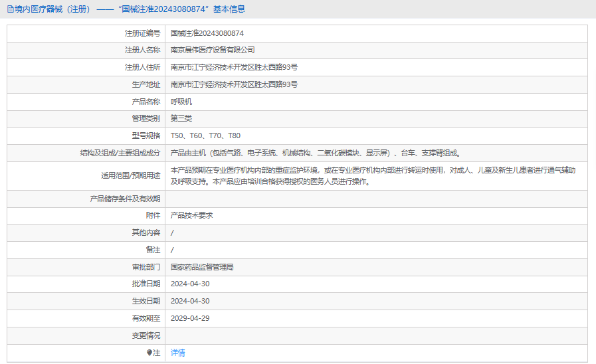Click the 批准日期 row label
The height and width of the screenshot is (364, 596).
point(146,284)
